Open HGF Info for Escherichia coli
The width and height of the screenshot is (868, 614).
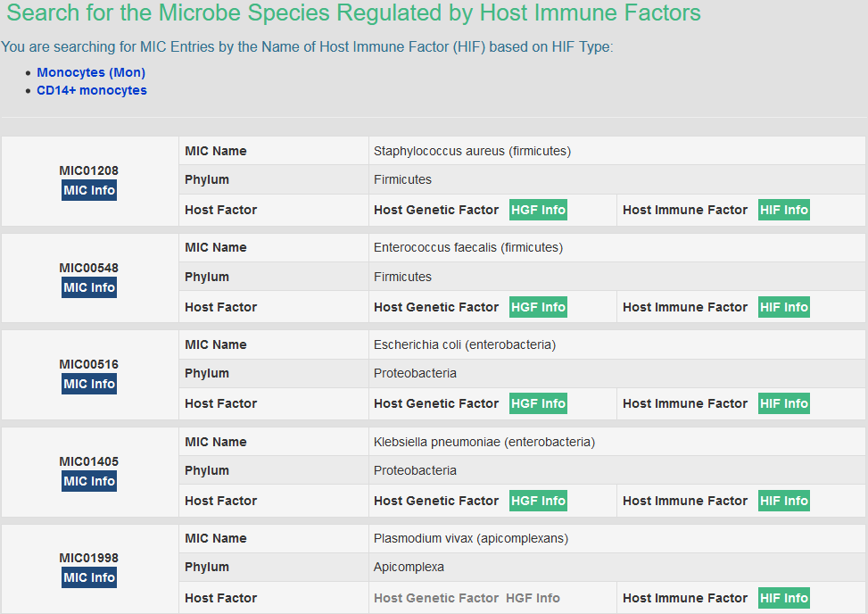click(538, 403)
